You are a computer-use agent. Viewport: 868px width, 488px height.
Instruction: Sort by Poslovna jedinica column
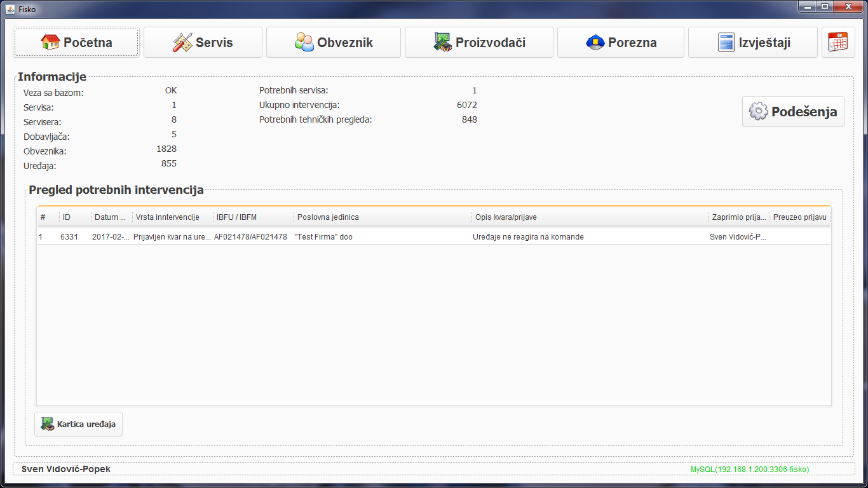pos(383,217)
